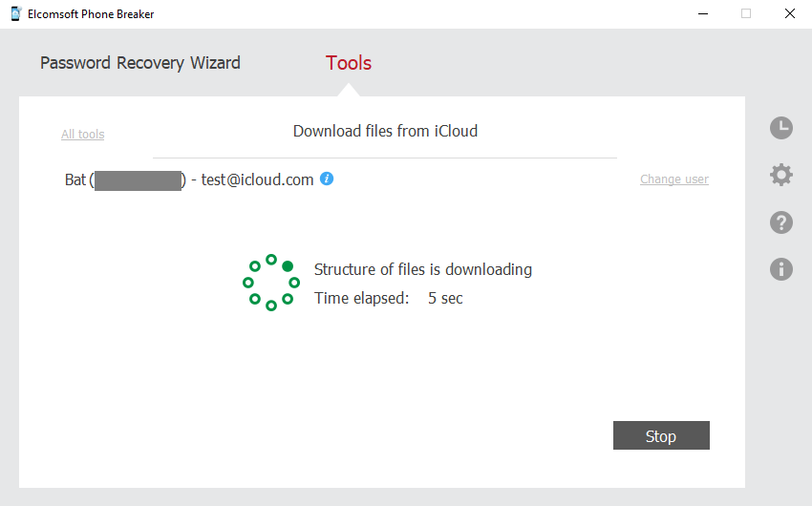Click the blue info icon beside test@icloud.com

click(x=327, y=179)
